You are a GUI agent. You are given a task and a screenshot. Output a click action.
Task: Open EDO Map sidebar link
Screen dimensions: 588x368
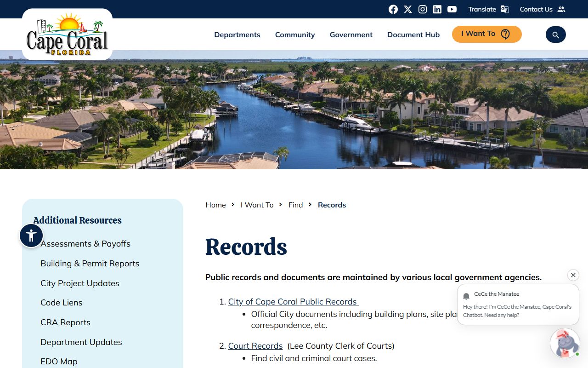tap(59, 361)
